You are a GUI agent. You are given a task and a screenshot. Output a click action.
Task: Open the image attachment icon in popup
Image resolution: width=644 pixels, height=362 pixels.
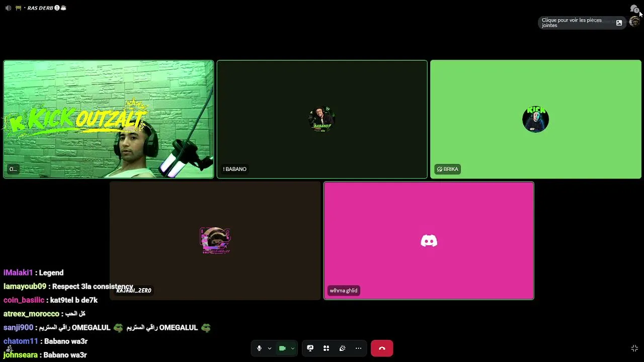pos(619,23)
